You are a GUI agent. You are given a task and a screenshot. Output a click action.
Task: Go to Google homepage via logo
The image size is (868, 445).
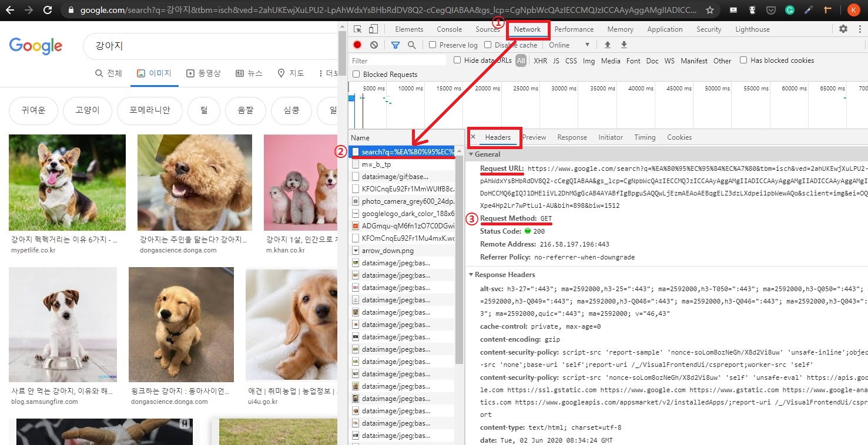pyautogui.click(x=36, y=46)
